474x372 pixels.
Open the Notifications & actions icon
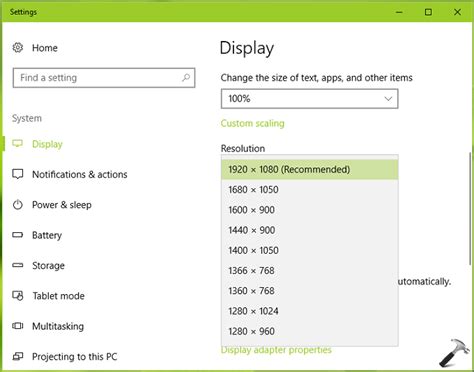17,174
